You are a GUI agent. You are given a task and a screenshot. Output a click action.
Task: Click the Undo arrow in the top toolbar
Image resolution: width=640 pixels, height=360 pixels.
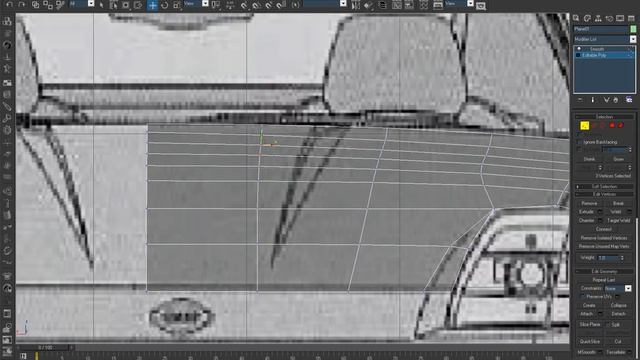[9, 4]
